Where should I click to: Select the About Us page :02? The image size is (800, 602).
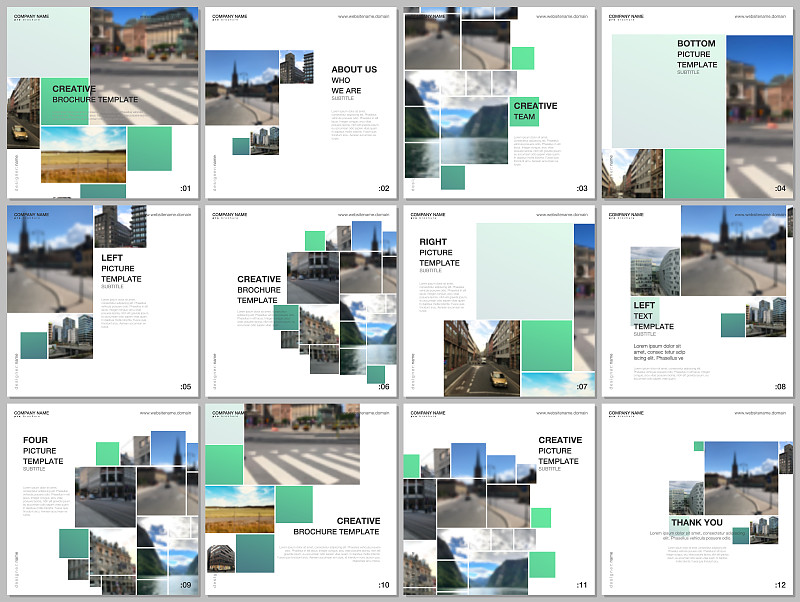point(301,103)
